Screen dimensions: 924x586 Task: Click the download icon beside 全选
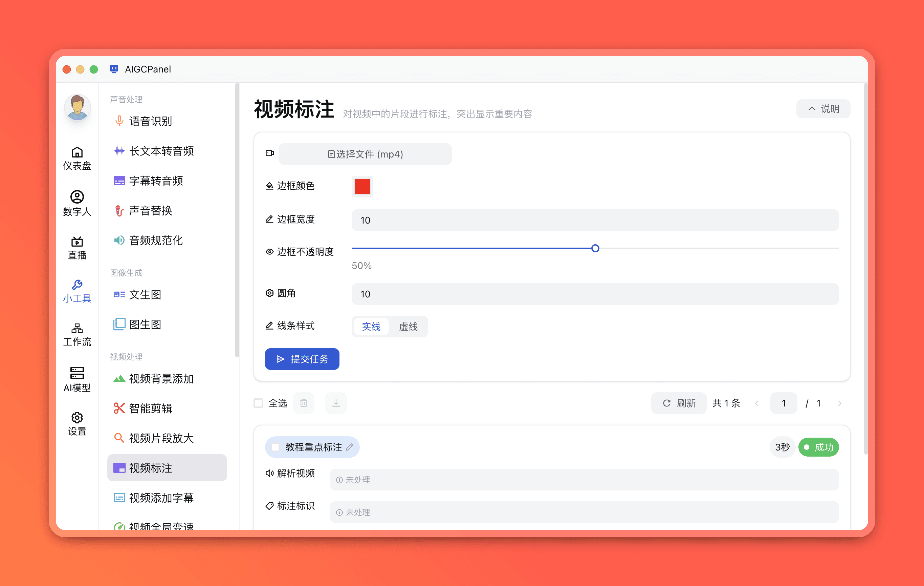[336, 403]
